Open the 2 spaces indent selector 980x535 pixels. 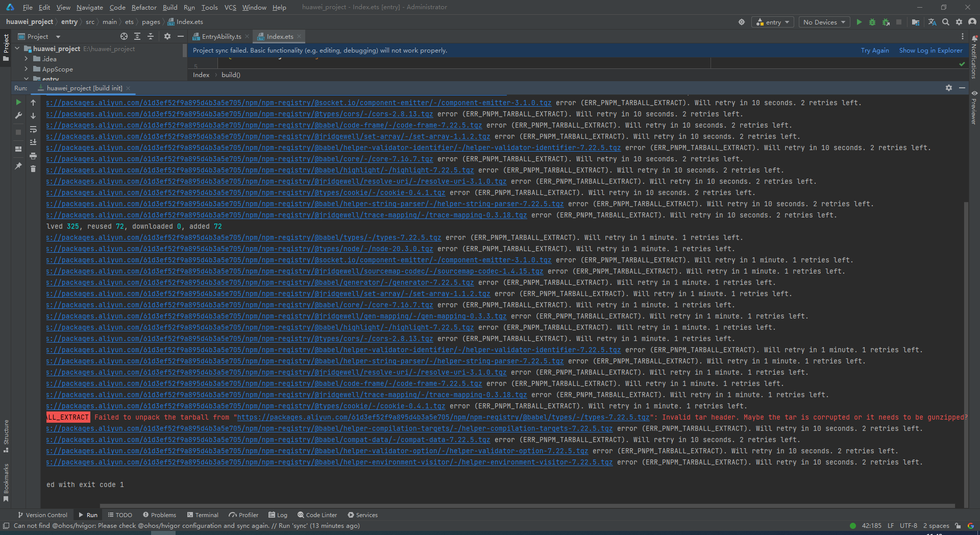click(936, 525)
